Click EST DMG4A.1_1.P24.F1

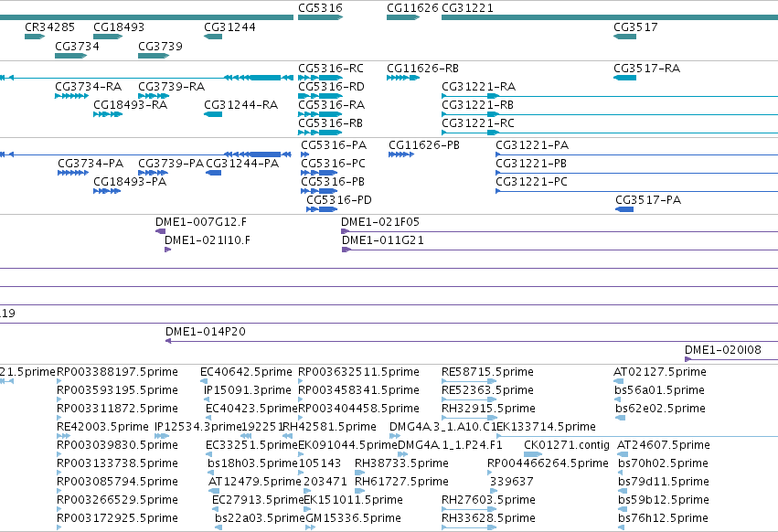(450, 445)
